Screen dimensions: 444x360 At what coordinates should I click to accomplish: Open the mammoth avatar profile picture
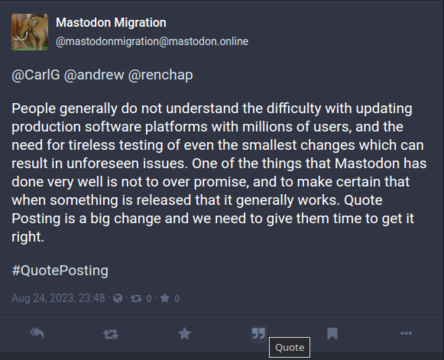tap(30, 32)
